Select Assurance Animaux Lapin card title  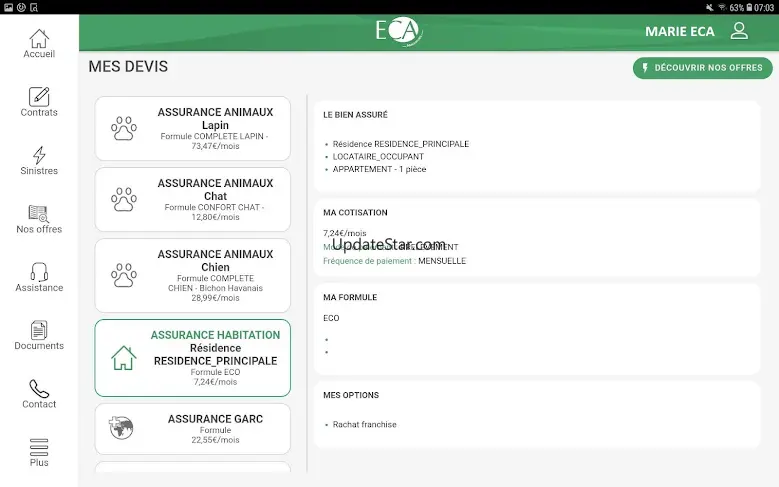coord(215,119)
